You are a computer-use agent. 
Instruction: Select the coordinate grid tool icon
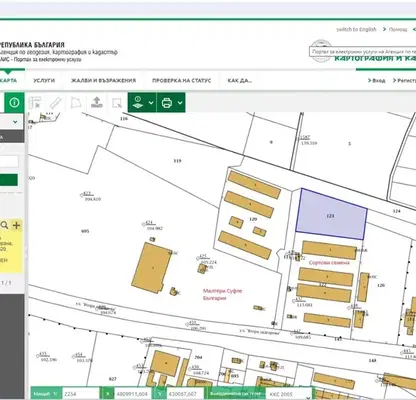[x=35, y=102]
